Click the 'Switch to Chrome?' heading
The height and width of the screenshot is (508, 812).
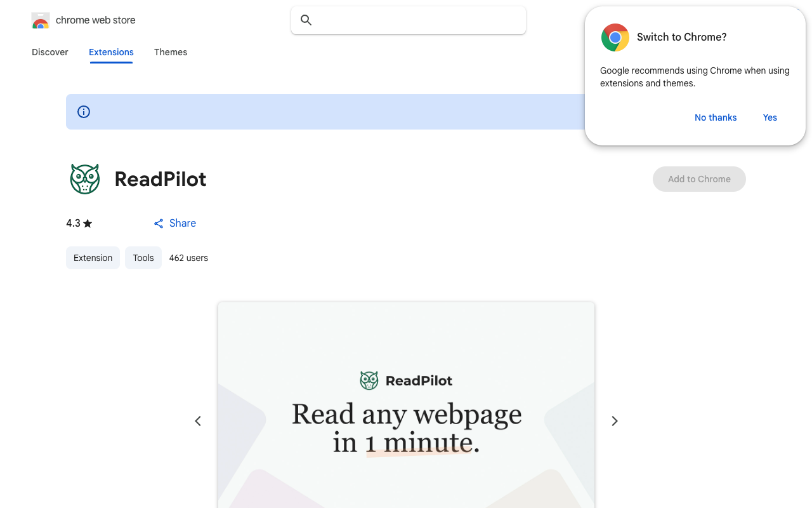point(682,37)
